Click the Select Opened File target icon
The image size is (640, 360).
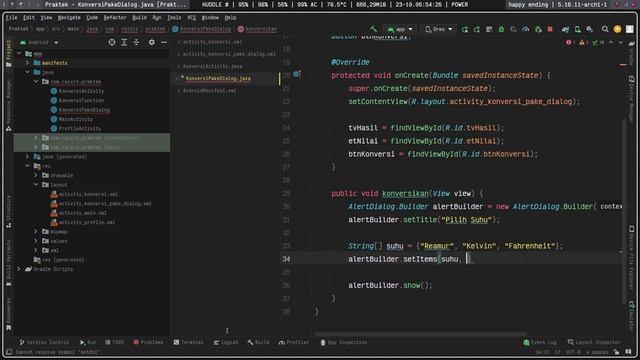click(x=112, y=42)
